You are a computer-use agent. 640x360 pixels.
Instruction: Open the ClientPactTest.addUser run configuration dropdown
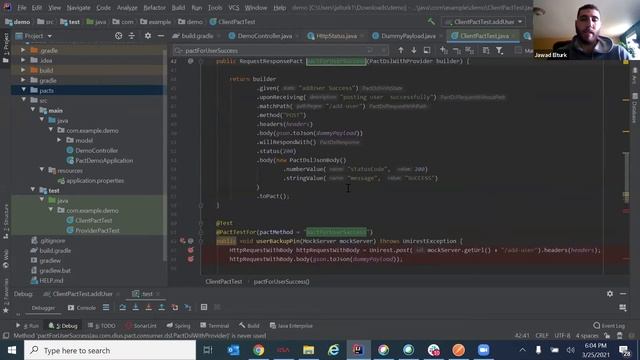point(484,22)
